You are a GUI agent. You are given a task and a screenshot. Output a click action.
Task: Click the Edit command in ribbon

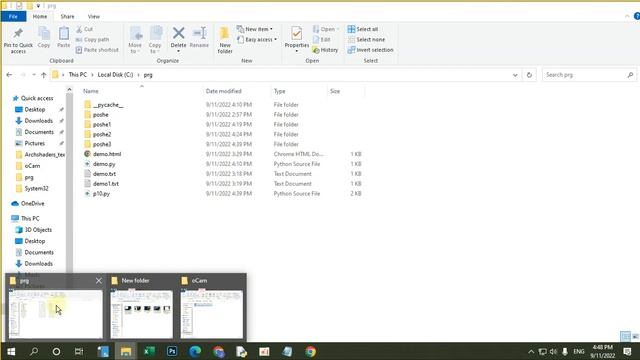(x=322, y=40)
